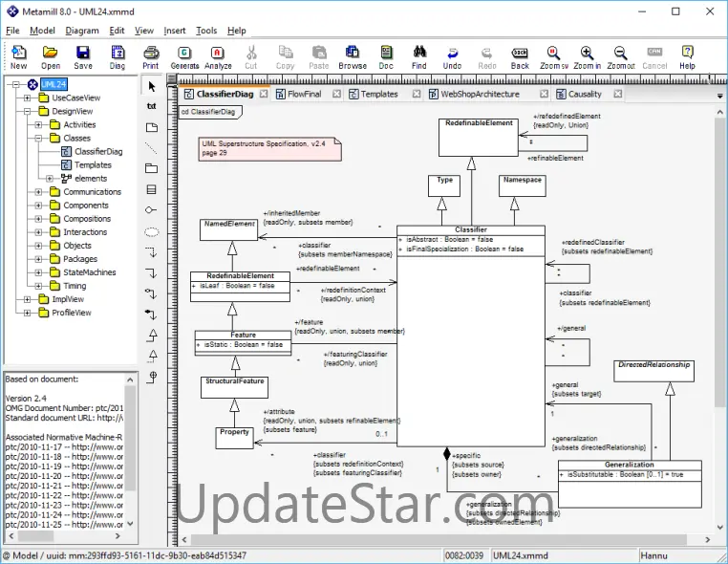Select the interface lollipop tool in palette

(151, 210)
